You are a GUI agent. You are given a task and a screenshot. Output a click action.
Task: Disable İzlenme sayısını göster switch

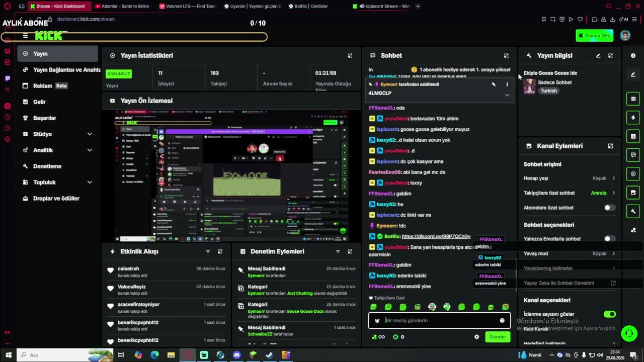tap(609, 314)
